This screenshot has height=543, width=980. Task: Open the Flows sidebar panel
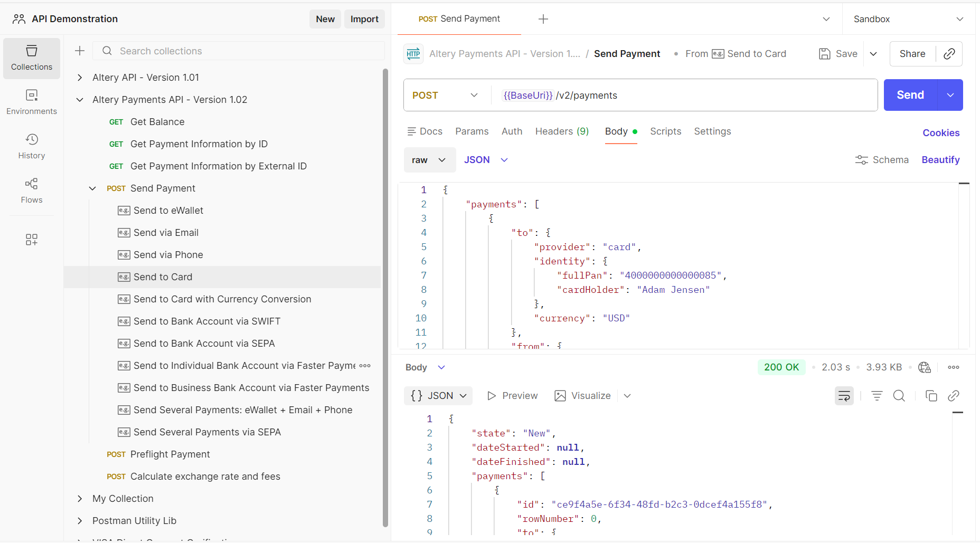(x=32, y=191)
